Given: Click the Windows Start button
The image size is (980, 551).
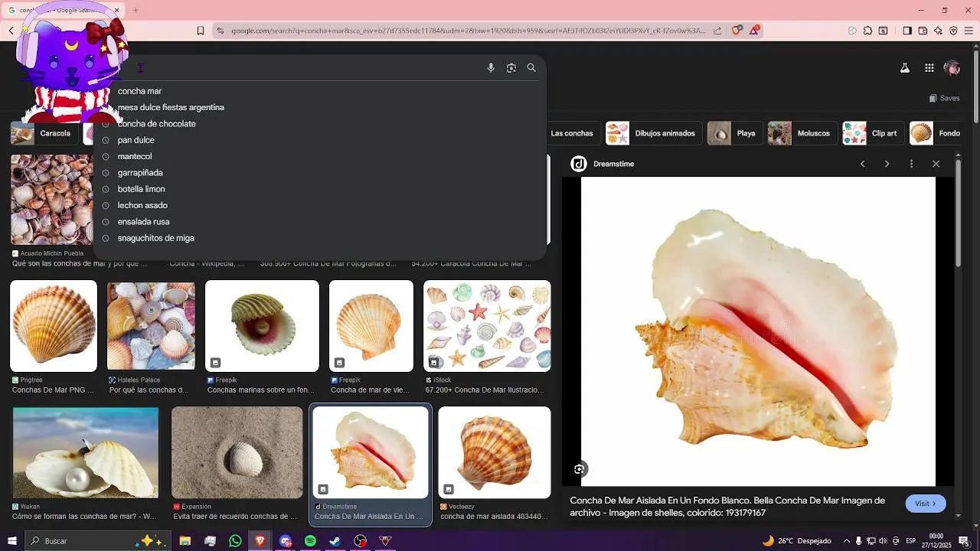Looking at the screenshot, I should point(11,541).
